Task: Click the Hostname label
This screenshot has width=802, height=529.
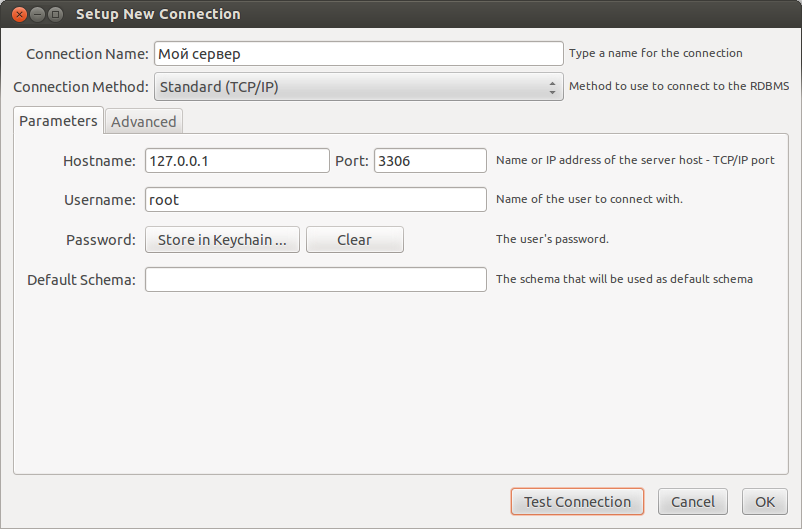Action: [x=99, y=161]
